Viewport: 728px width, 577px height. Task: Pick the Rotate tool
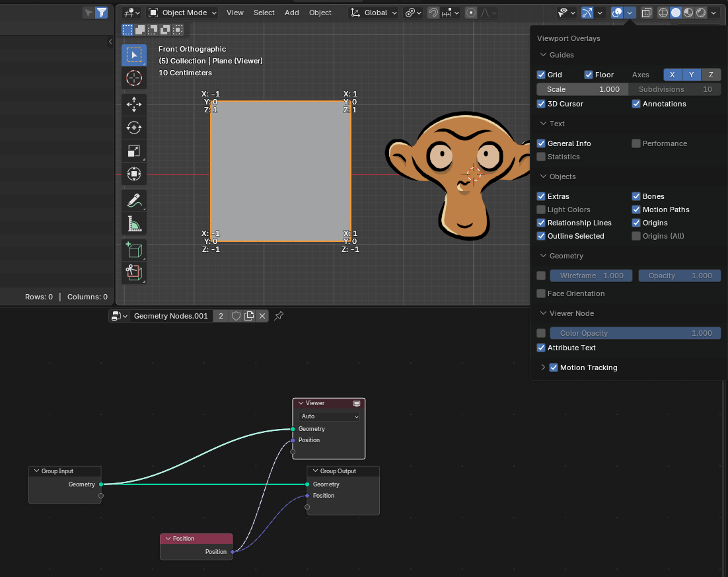pyautogui.click(x=134, y=128)
